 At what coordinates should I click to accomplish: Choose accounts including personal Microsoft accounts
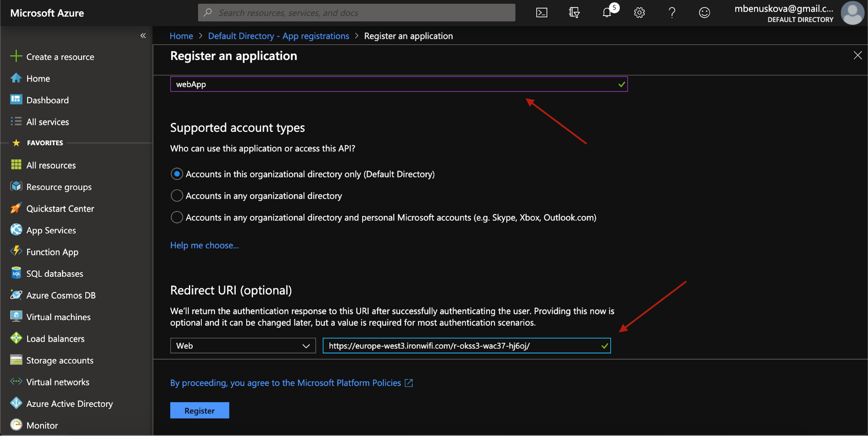point(177,217)
